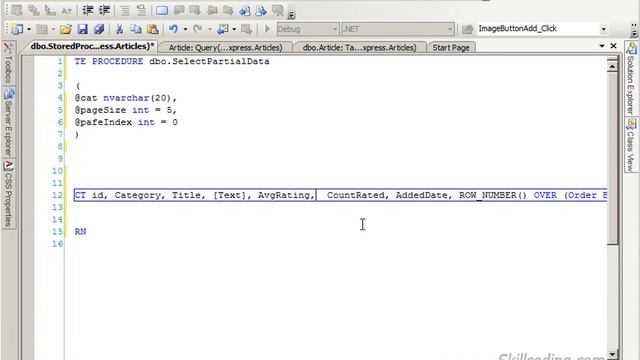Screen dimensions: 640x360
Task: Cut selection with scissors icon
Action: (x=119, y=29)
